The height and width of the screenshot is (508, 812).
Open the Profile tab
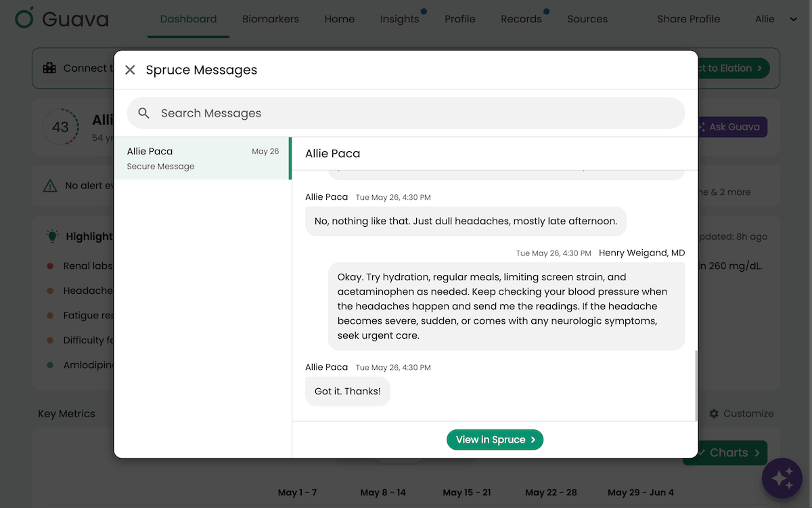coord(460,19)
